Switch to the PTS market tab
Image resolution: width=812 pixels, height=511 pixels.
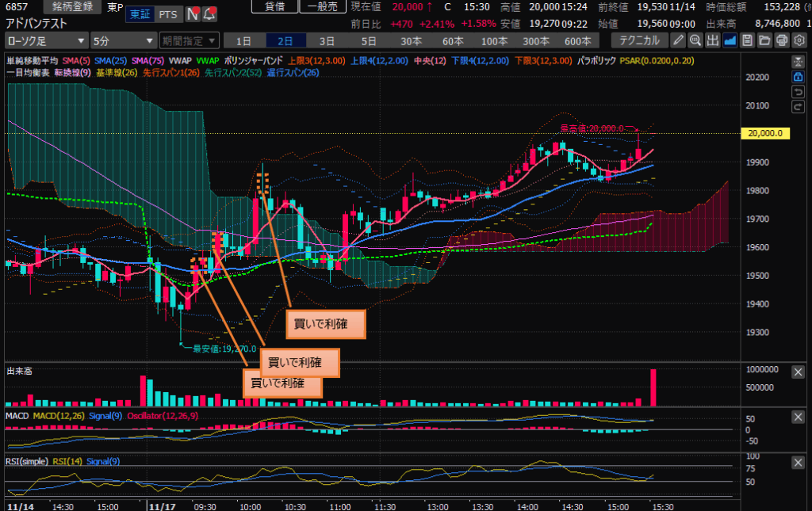click(x=167, y=14)
